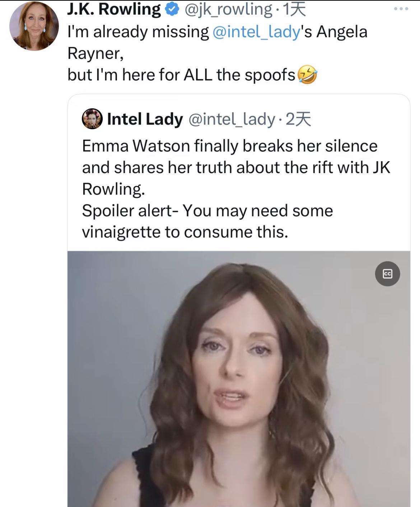Click the J.K. Rowling display name

114,9
